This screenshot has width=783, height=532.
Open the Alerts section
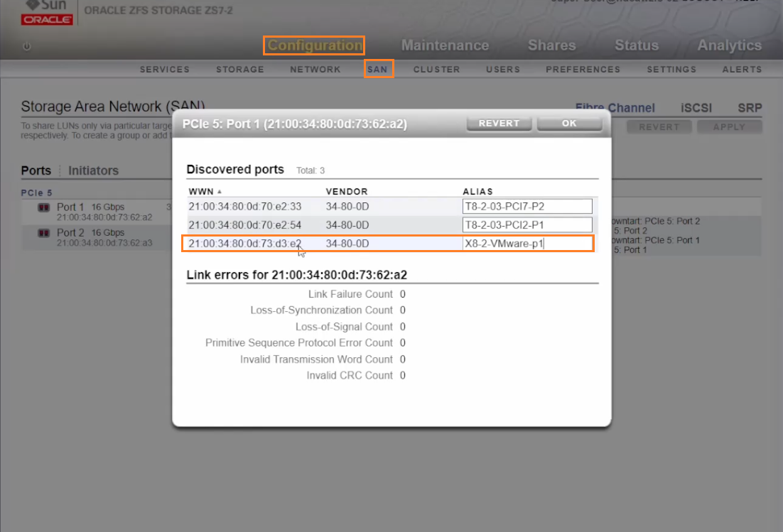coord(742,70)
